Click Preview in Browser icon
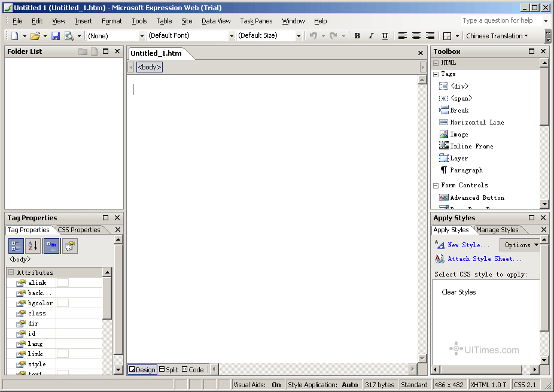The width and height of the screenshot is (554, 392). [69, 36]
